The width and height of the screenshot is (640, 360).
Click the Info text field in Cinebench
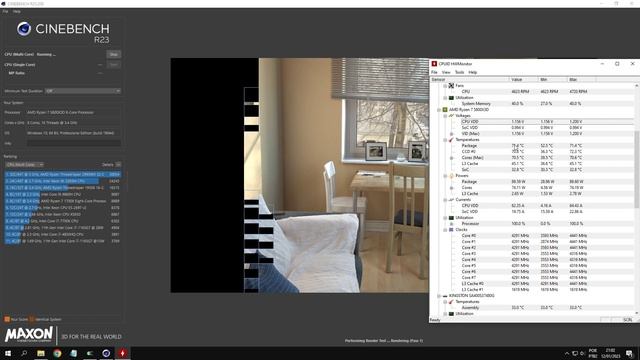tap(74, 143)
